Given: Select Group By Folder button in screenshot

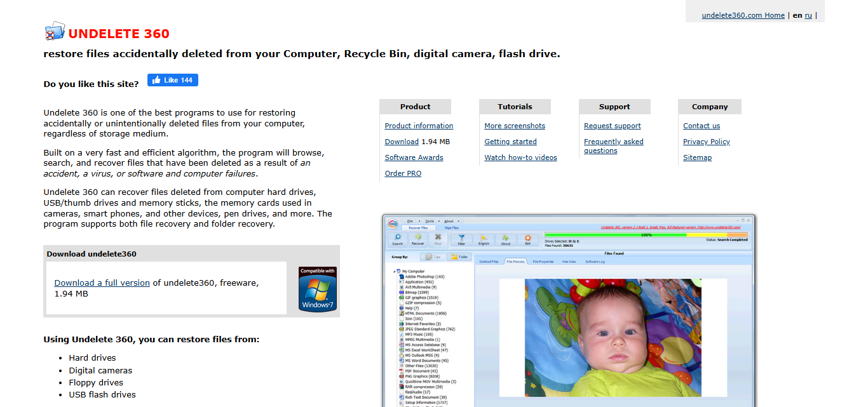Looking at the screenshot, I should click(459, 257).
